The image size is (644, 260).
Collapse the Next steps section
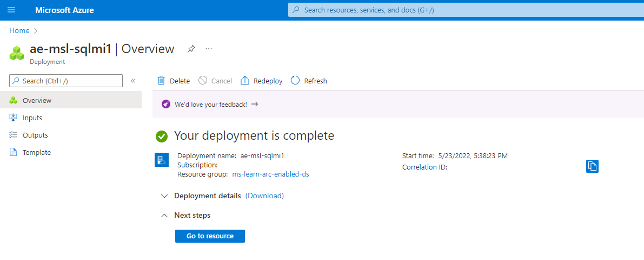(x=164, y=215)
